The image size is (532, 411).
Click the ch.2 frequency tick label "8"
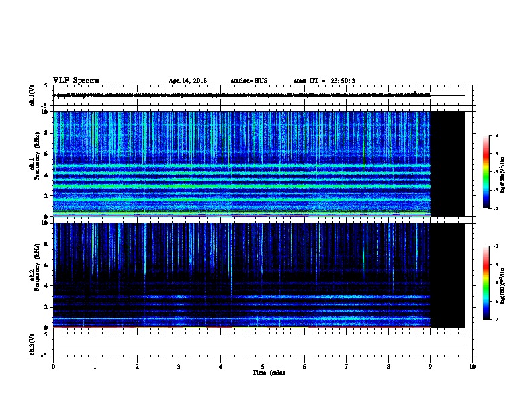pos(47,244)
